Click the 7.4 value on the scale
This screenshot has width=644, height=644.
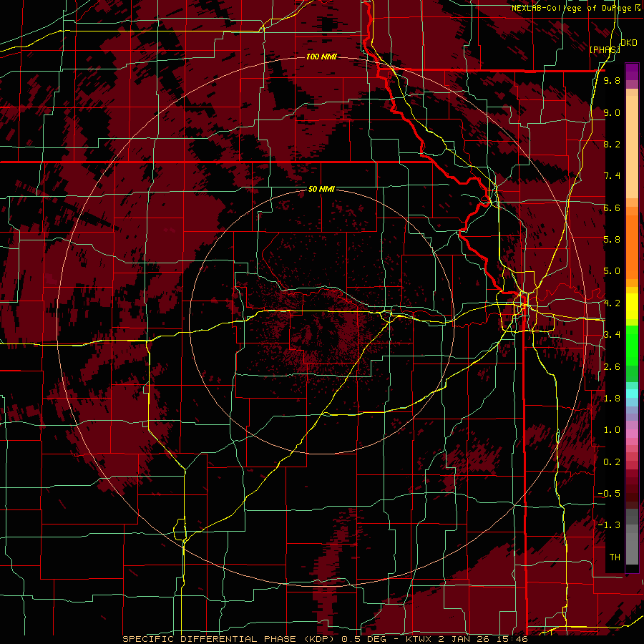click(x=612, y=176)
